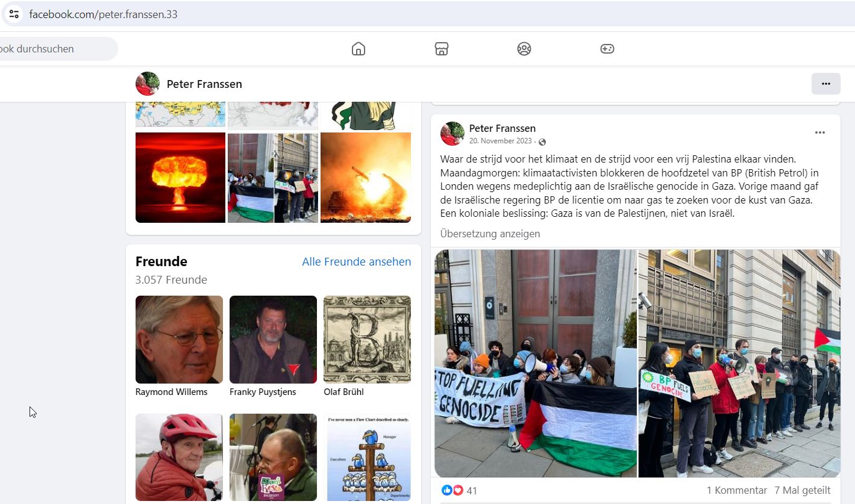Click the post date 20. November 2023
Viewport: 855px width, 504px height.
tap(501, 141)
